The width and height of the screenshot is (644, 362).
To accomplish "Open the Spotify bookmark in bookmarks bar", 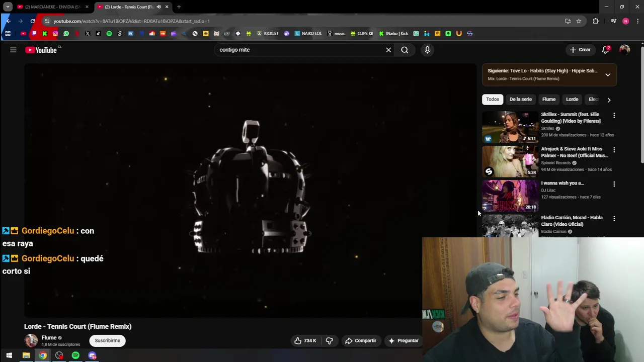I will coord(109,34).
